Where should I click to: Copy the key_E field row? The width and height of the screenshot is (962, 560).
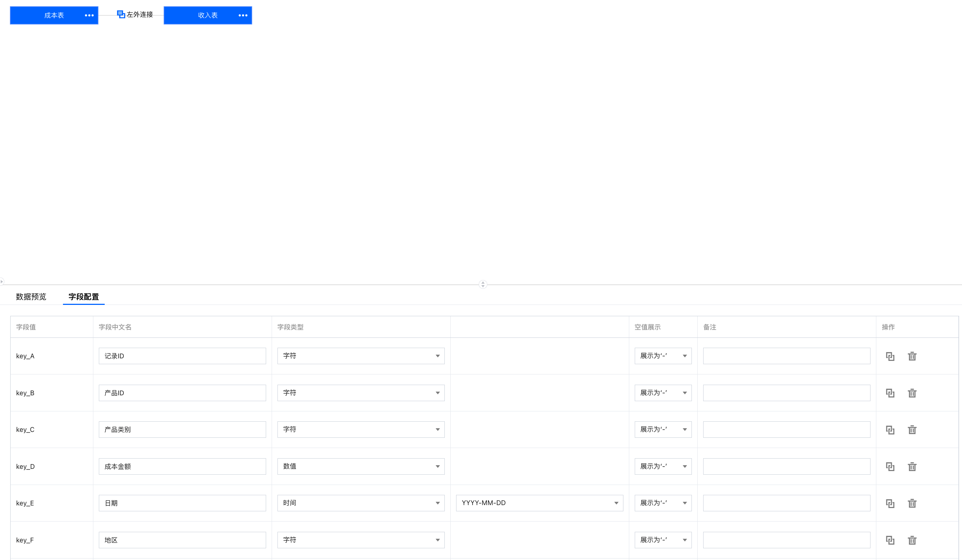[x=890, y=503]
